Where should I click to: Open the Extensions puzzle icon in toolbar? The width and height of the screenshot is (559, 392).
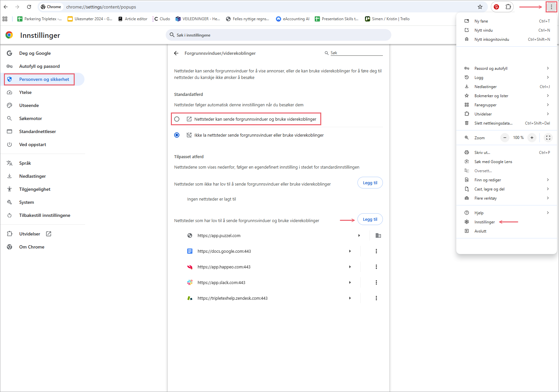508,7
